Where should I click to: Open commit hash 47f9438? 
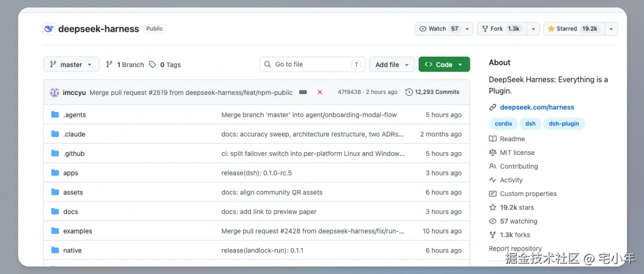(349, 92)
